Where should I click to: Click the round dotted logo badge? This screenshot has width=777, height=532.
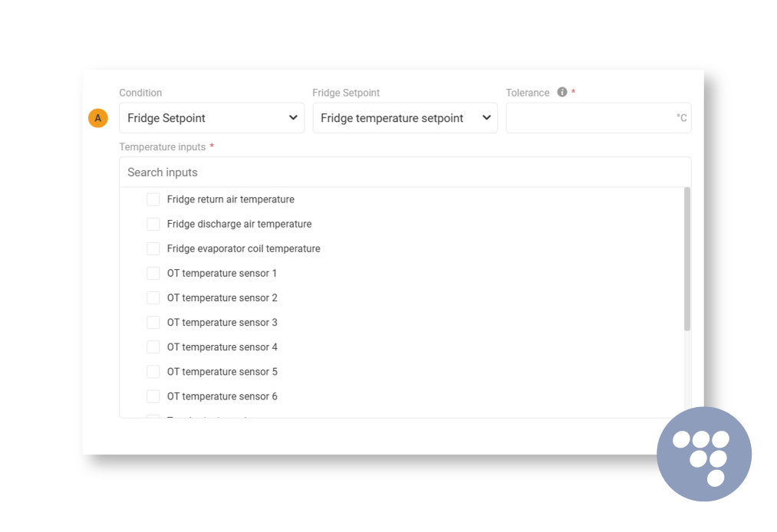703,454
